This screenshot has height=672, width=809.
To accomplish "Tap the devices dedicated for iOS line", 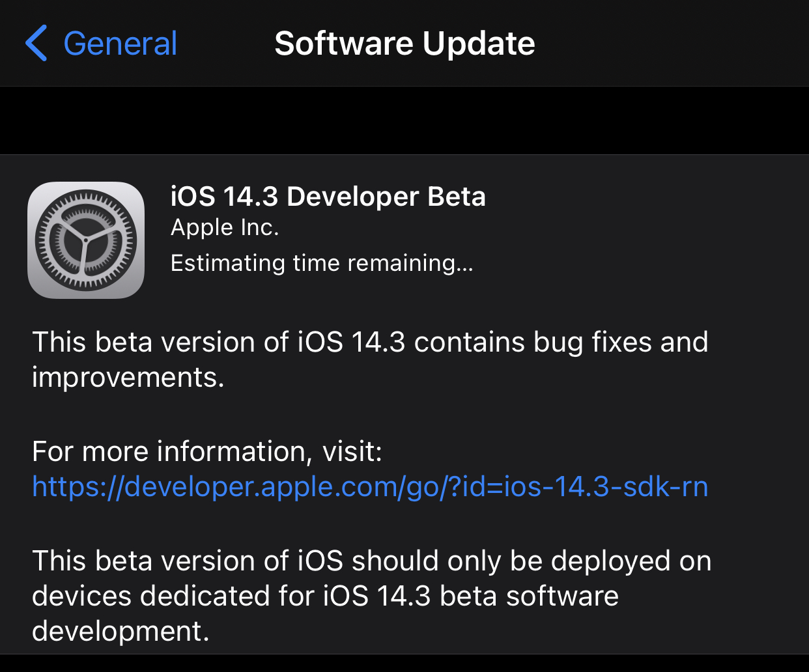I will (x=325, y=596).
